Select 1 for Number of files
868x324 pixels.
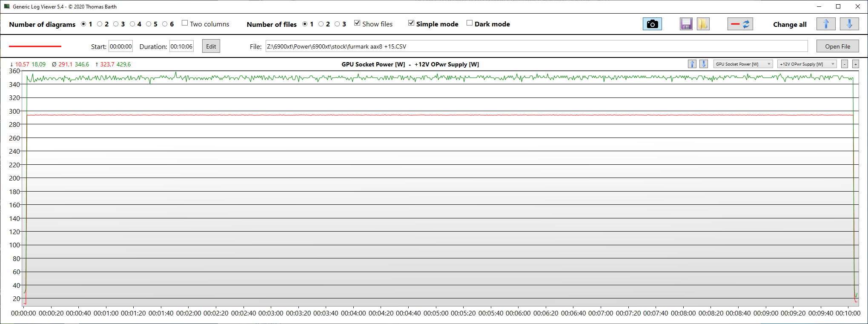point(305,24)
